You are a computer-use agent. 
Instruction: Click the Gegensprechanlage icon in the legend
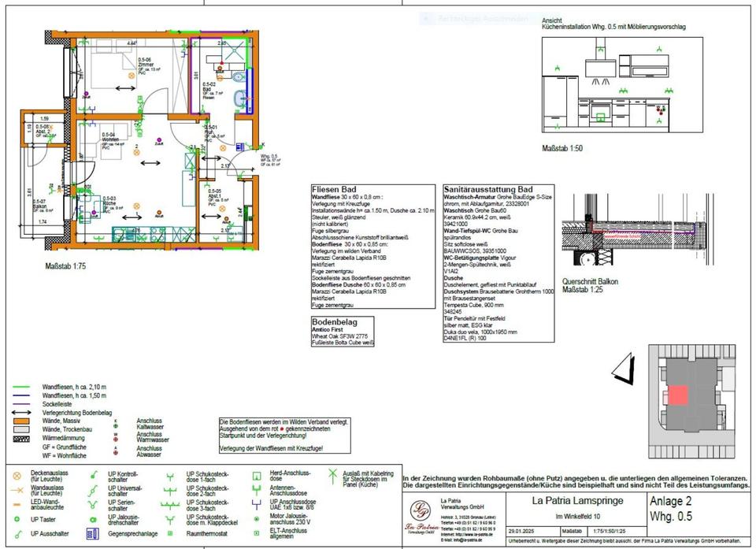coord(93,535)
